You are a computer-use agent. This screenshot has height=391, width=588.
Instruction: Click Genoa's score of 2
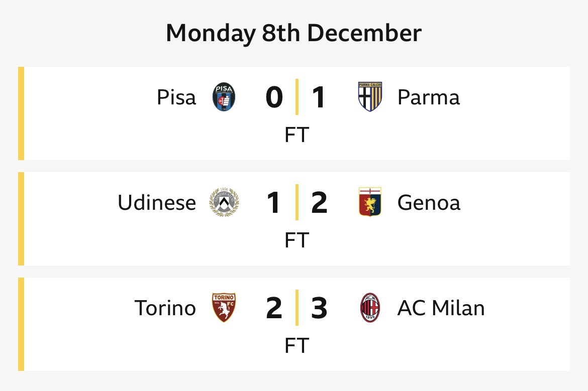click(x=319, y=203)
